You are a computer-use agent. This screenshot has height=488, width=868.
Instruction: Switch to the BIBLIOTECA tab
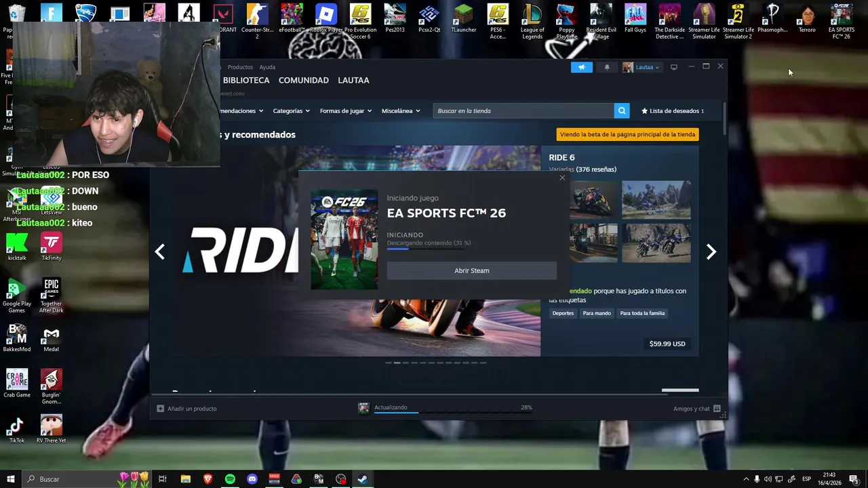point(246,80)
